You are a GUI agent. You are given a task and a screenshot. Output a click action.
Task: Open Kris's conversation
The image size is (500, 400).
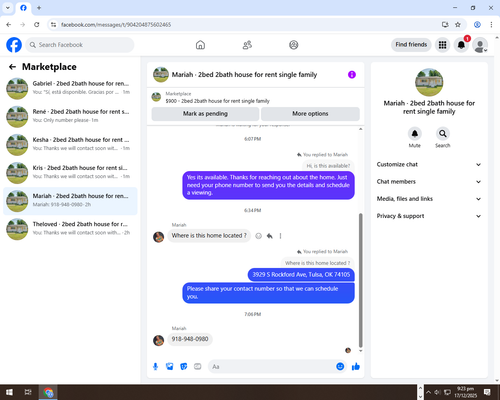[70, 173]
